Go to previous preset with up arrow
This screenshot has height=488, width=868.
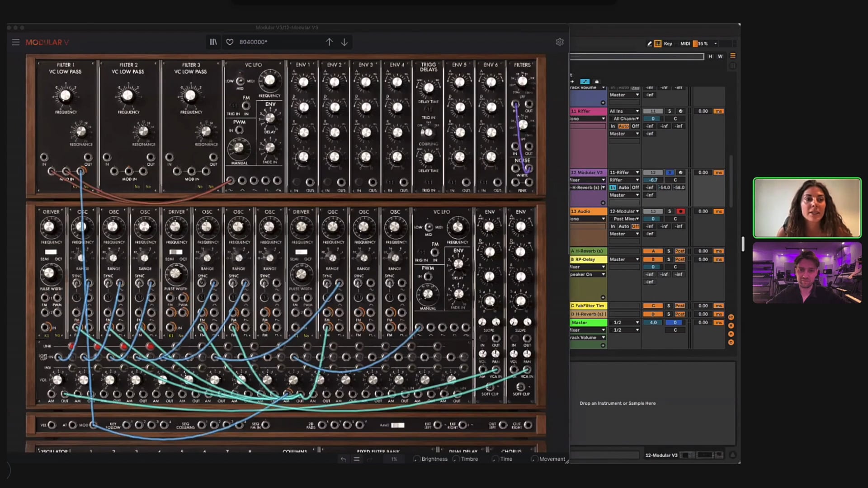tap(329, 42)
